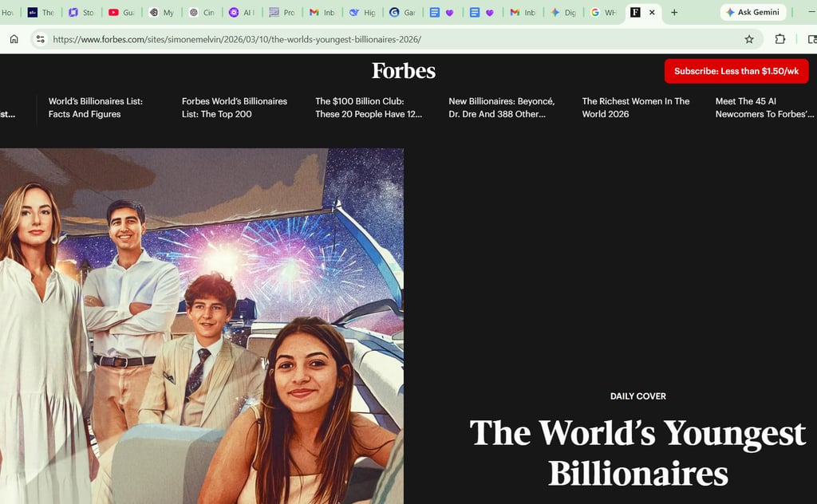Image resolution: width=817 pixels, height=504 pixels.
Task: Open New Billionaires: Beyoncé, Dr. Dre article
Action: (501, 108)
